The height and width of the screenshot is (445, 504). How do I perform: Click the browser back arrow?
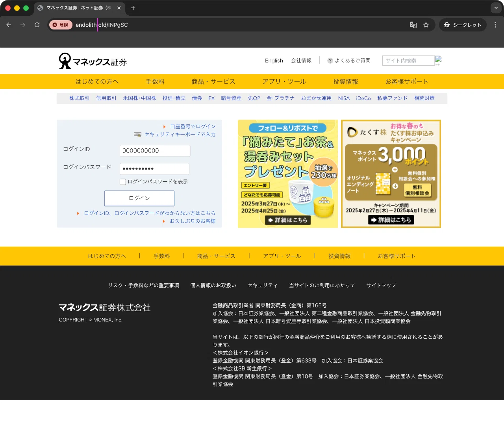[x=9, y=25]
